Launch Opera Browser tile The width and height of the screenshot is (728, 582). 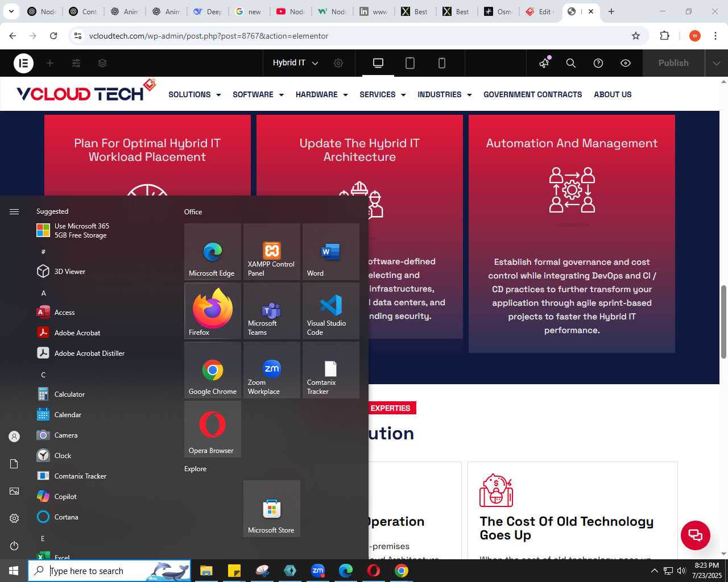click(213, 429)
